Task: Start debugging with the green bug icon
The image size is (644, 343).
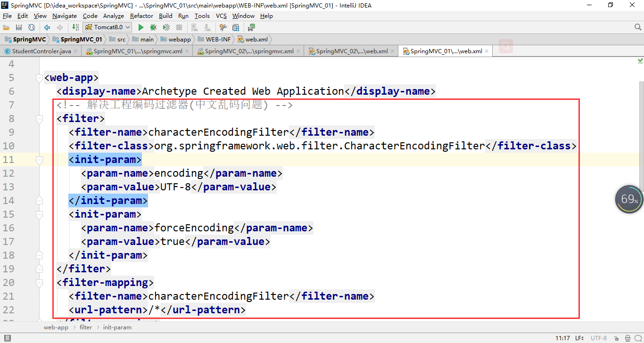Action: pyautogui.click(x=153, y=27)
